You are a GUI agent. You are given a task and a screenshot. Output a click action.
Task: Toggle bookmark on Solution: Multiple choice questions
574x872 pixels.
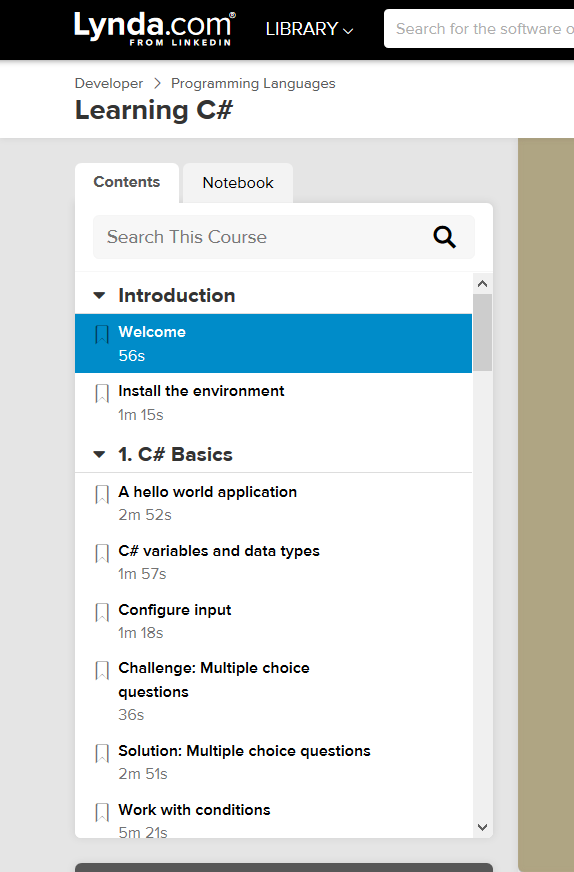click(x=102, y=753)
